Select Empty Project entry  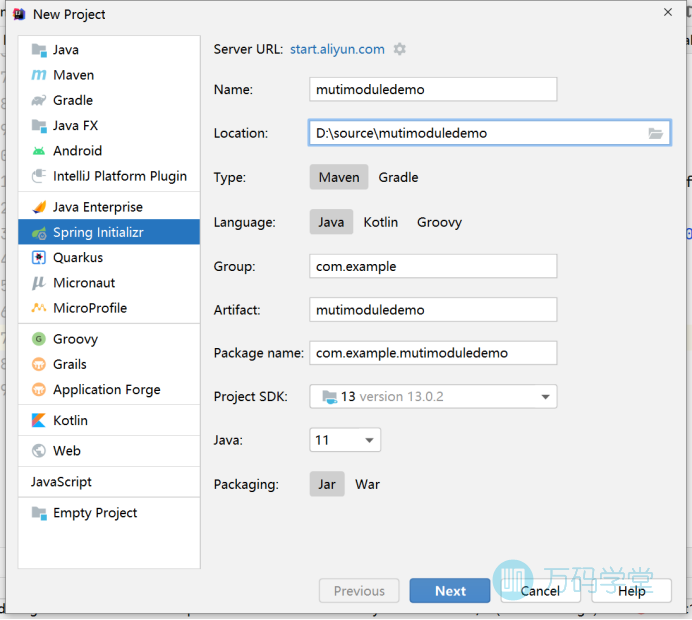point(109,513)
